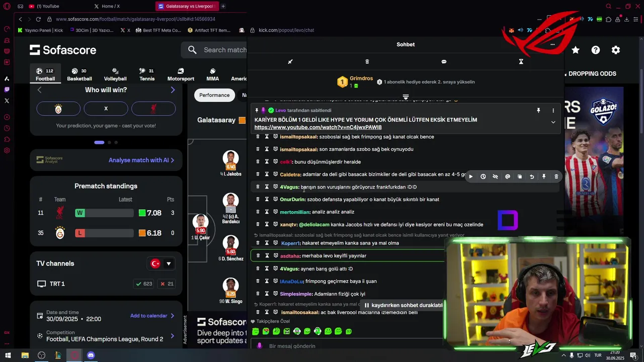Unpin the pinned Levo message via pin icon

click(538, 111)
